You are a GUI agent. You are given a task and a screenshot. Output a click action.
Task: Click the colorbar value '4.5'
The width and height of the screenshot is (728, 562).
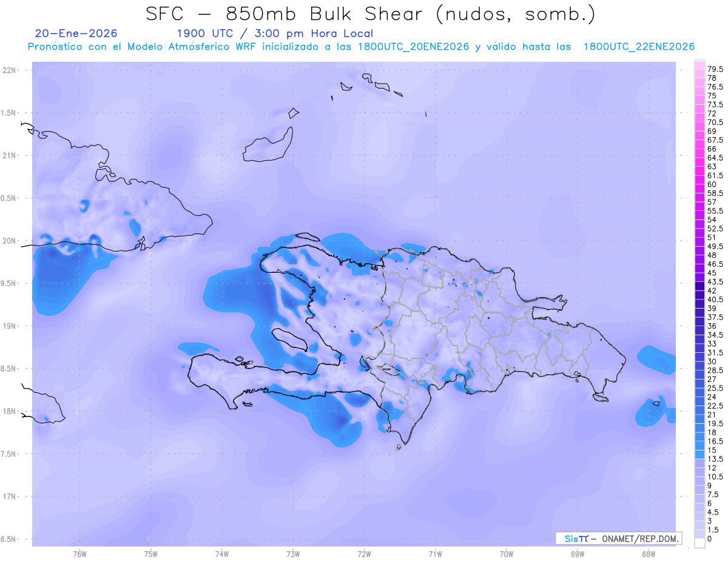(713, 512)
